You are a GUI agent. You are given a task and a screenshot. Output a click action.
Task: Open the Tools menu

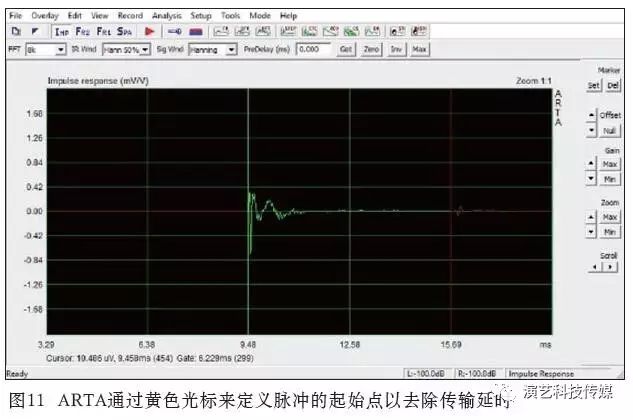[230, 16]
